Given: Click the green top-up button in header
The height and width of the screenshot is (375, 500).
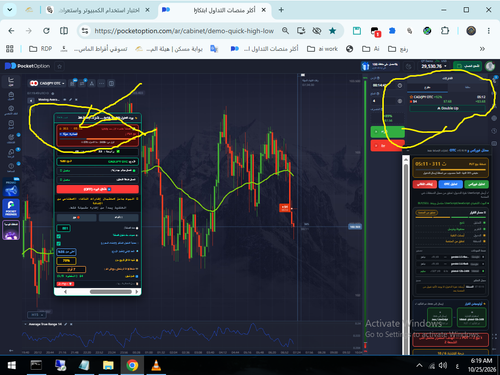Looking at the screenshot, I should 467,66.
